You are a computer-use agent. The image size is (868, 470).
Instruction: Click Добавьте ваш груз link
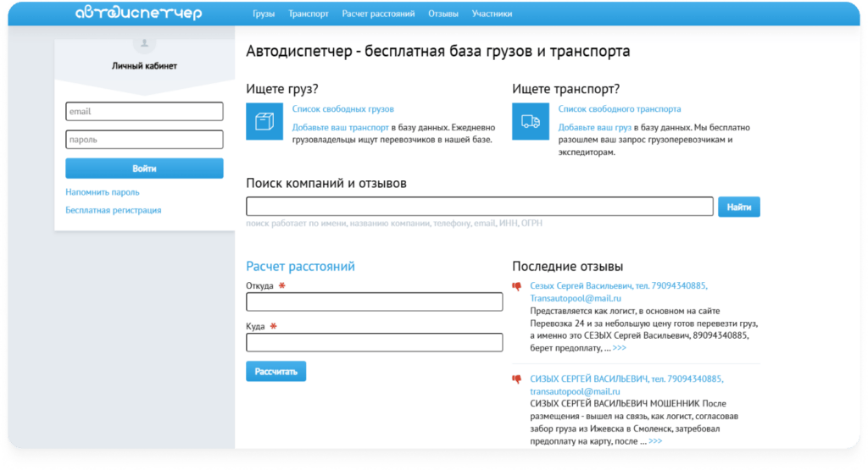coord(594,127)
